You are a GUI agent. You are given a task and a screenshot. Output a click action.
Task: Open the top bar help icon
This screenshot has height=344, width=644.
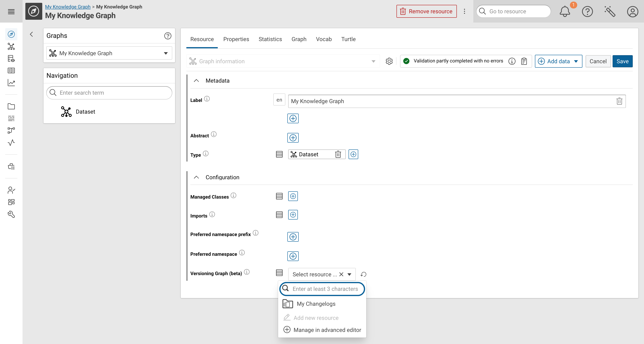587,11
